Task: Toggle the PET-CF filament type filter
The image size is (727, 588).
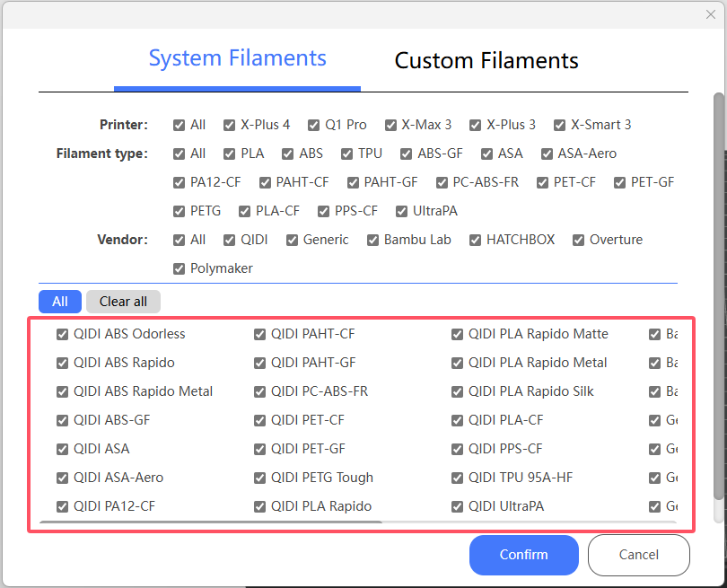Action: (x=542, y=183)
